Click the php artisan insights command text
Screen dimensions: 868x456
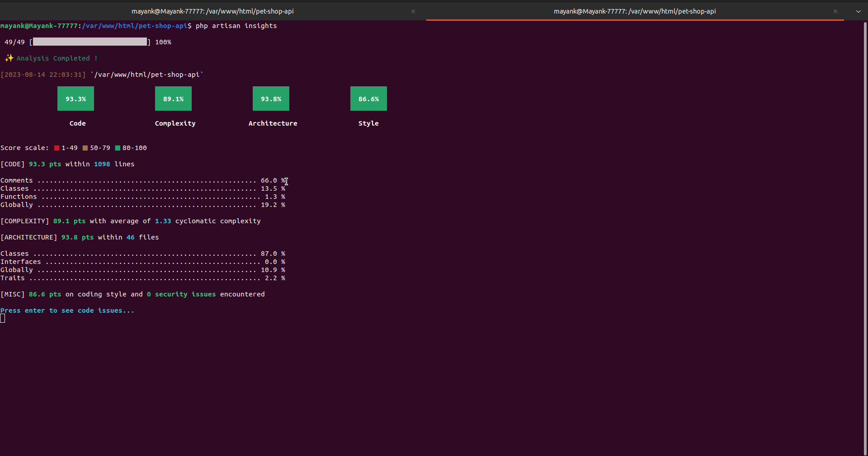[x=236, y=26]
